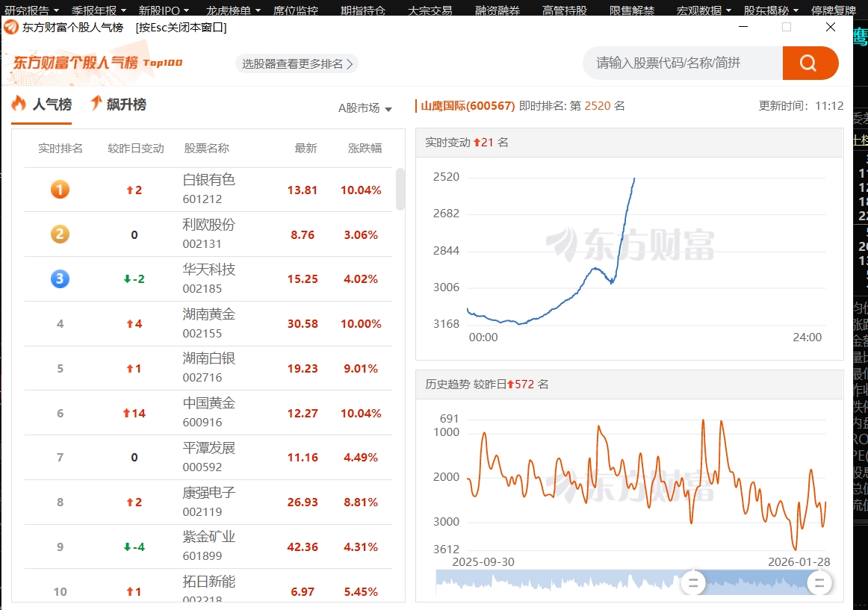Click the 实时排名 column header
The image size is (868, 610).
pyautogui.click(x=61, y=149)
